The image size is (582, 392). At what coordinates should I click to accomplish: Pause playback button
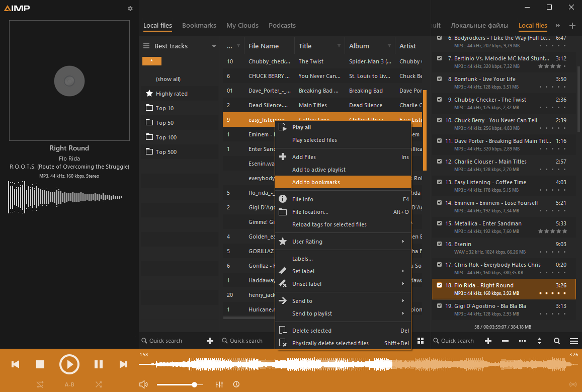click(99, 364)
